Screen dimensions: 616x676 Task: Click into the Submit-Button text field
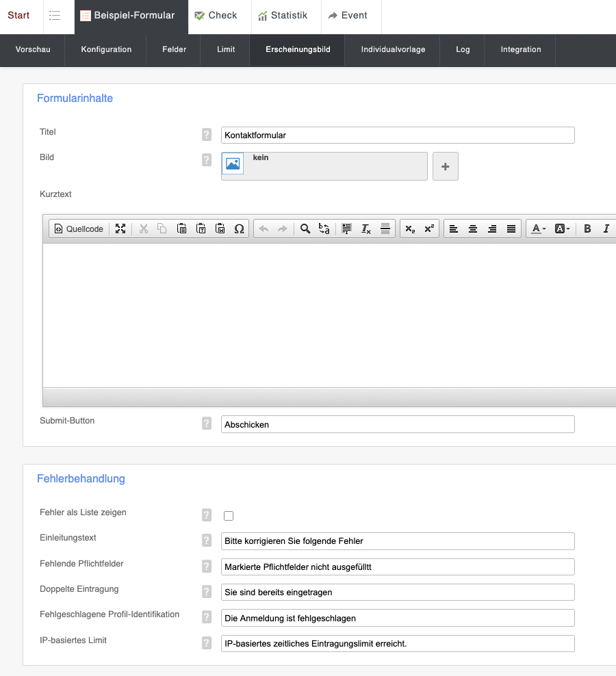click(x=397, y=425)
